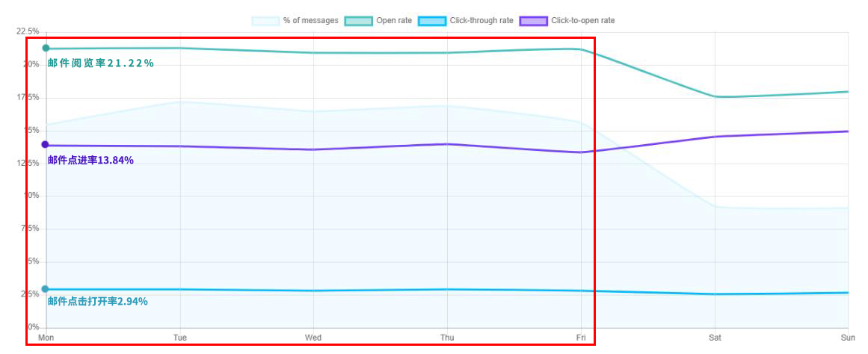This screenshot has width=868, height=354.
Task: Toggle the Click-to-open rate legend label
Action: coord(582,20)
